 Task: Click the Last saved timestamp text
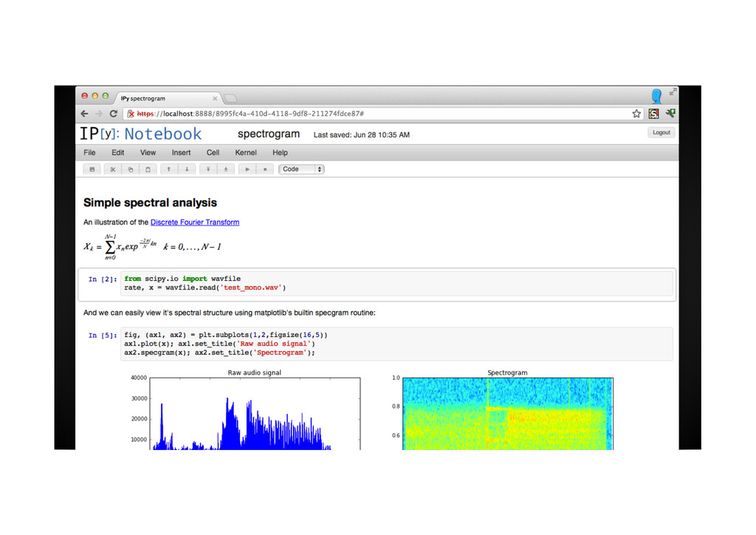click(x=362, y=135)
